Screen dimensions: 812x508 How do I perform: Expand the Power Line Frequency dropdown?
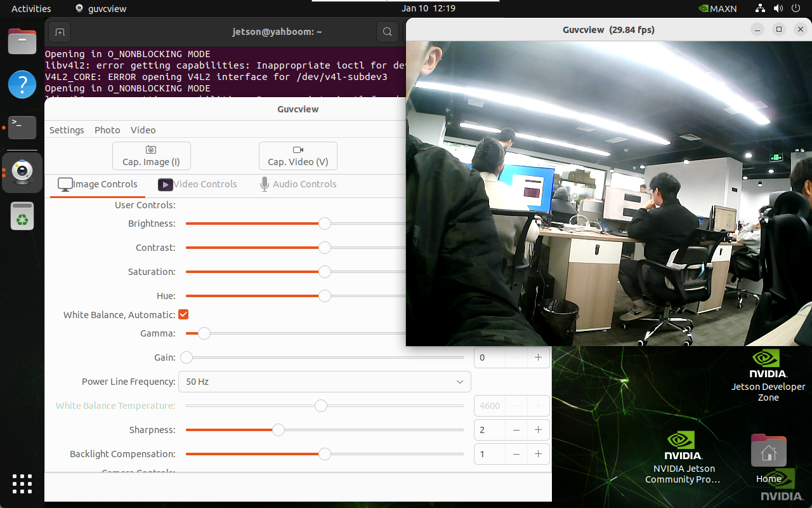point(325,382)
